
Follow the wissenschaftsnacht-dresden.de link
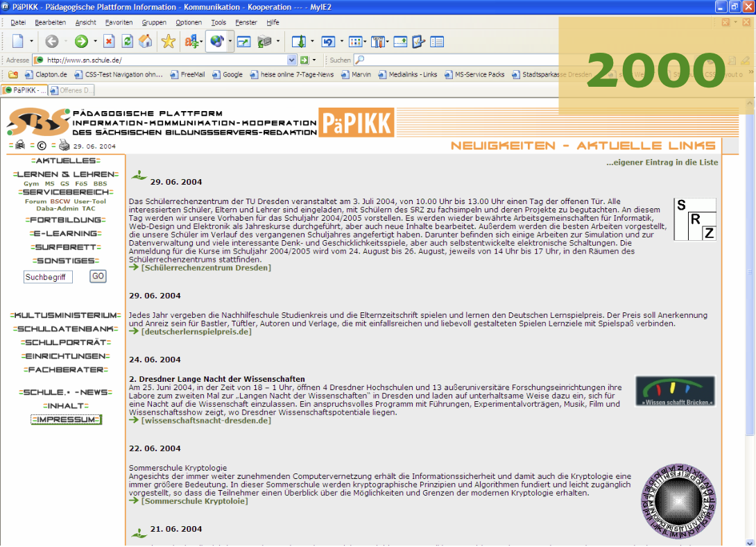[206, 421]
